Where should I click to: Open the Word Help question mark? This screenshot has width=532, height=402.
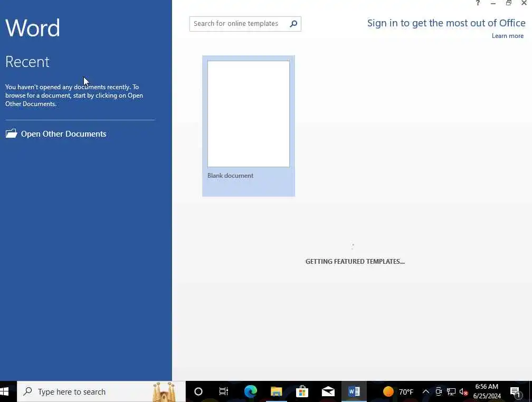[478, 3]
